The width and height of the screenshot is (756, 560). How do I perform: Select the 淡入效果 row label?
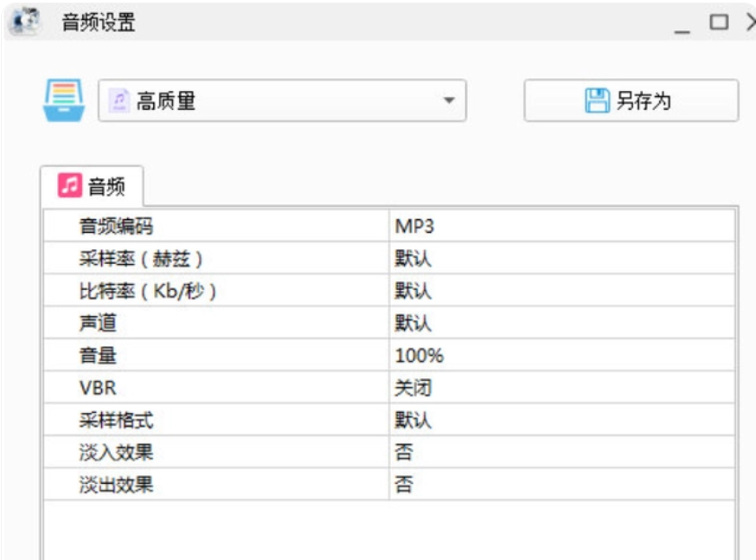coord(116,453)
